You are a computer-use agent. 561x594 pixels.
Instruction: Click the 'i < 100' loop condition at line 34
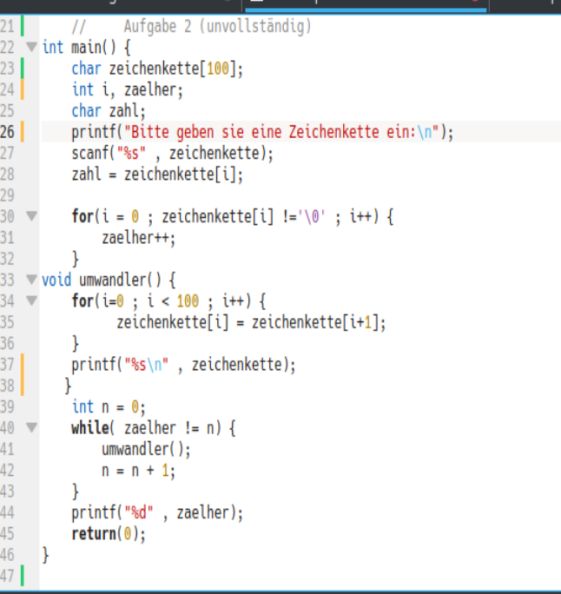172,302
